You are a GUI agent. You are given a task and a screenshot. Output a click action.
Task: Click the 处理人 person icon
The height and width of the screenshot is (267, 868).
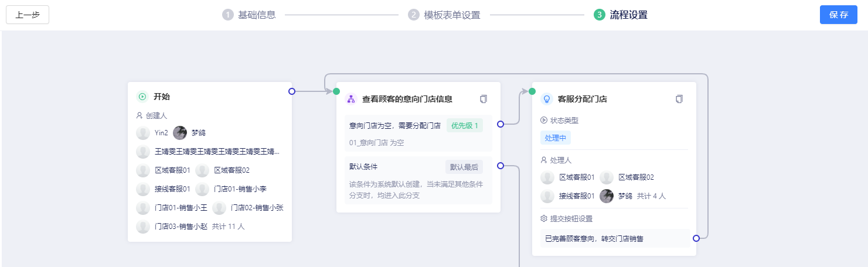[544, 160]
